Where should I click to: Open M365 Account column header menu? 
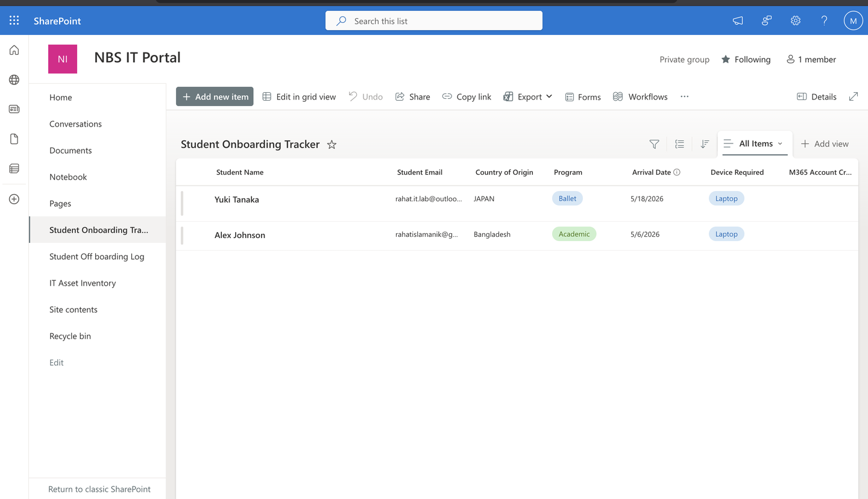[820, 172]
